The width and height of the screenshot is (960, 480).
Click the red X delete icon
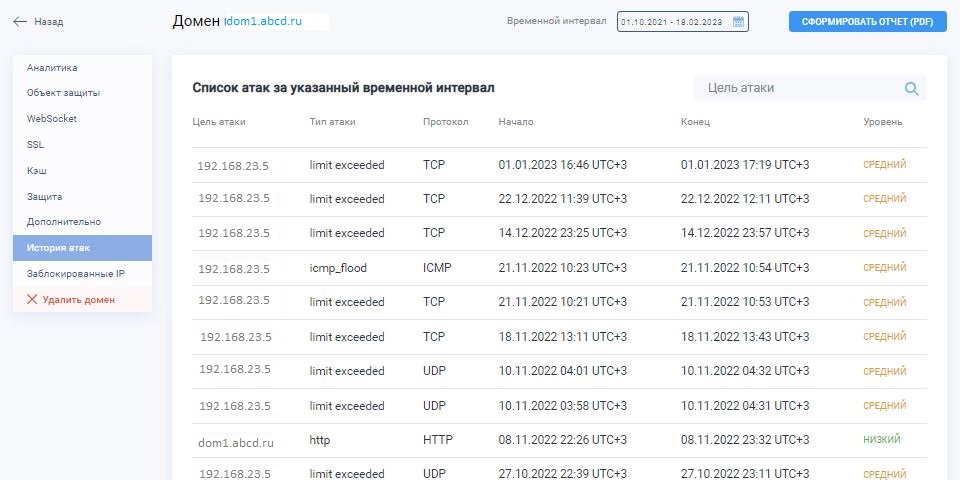click(32, 299)
